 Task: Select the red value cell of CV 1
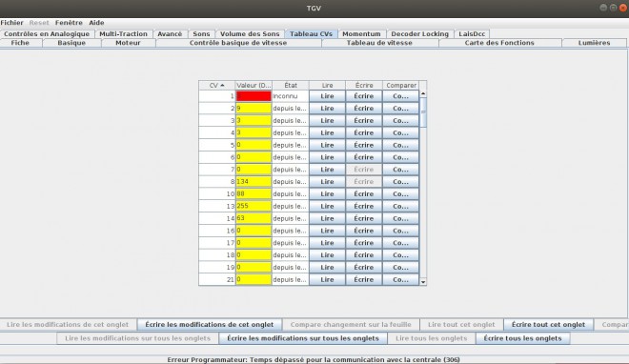(x=254, y=96)
